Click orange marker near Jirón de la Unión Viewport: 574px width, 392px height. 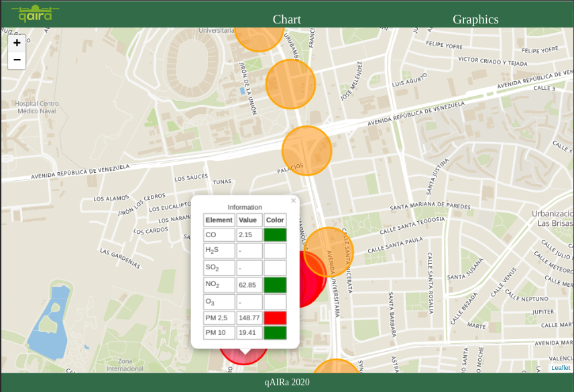290,84
